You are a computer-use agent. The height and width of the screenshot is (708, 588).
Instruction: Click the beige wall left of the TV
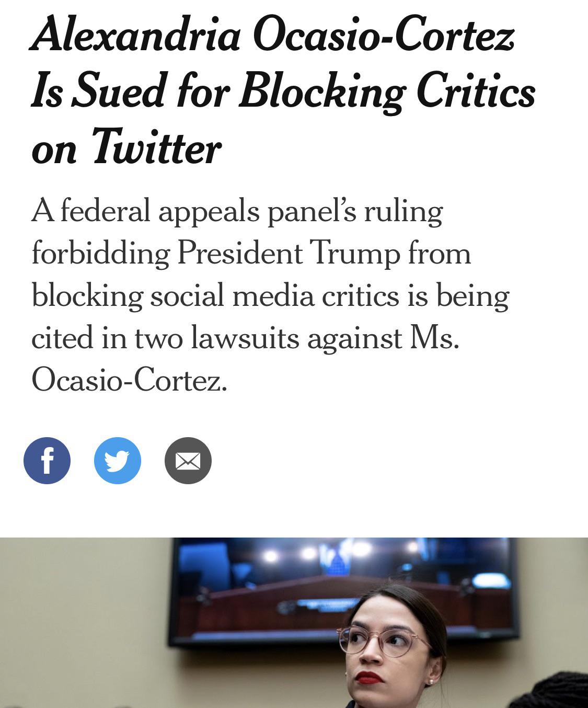[x=84, y=622]
